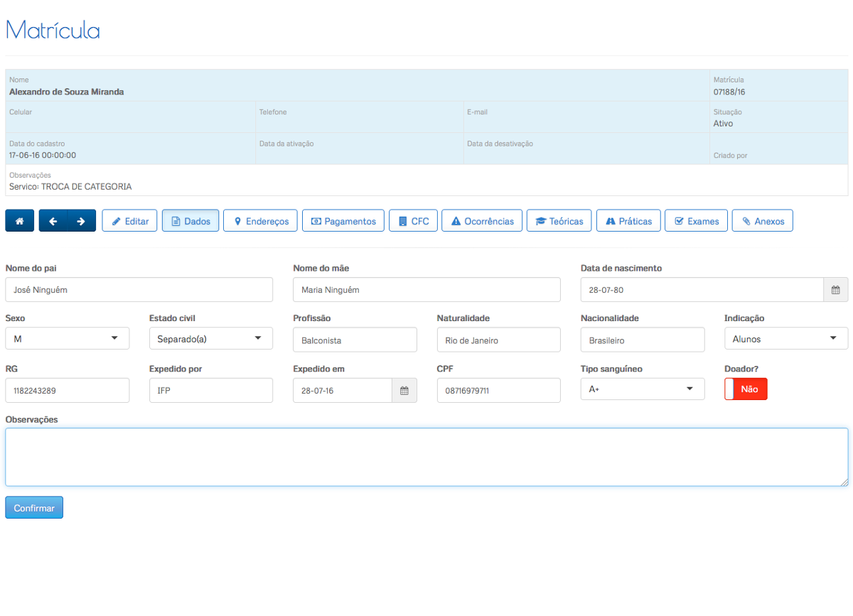
Task: Open the Exames section
Action: 696,221
